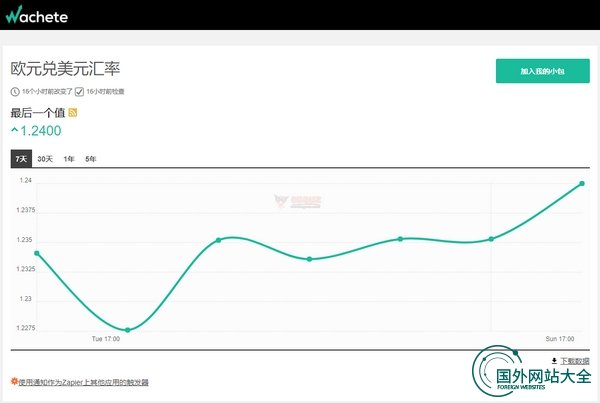The height and width of the screenshot is (403, 600).
Task: Switch to the 30天 tab
Action: pyautogui.click(x=45, y=159)
